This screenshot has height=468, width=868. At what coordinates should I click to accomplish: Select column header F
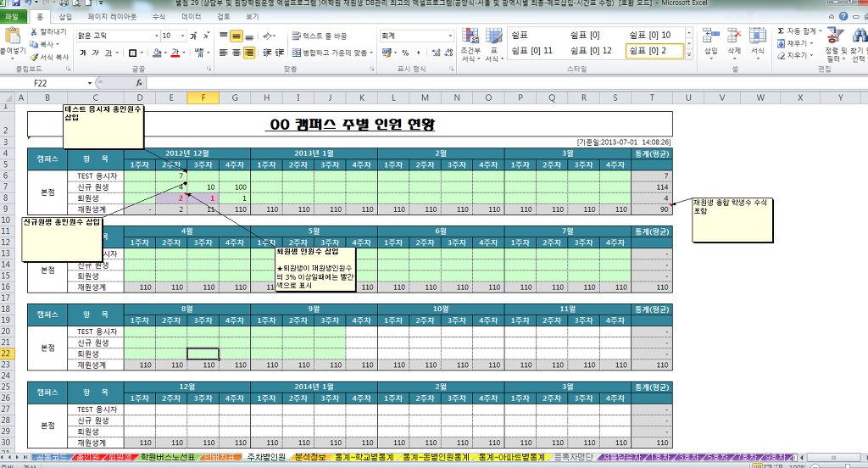pyautogui.click(x=203, y=97)
